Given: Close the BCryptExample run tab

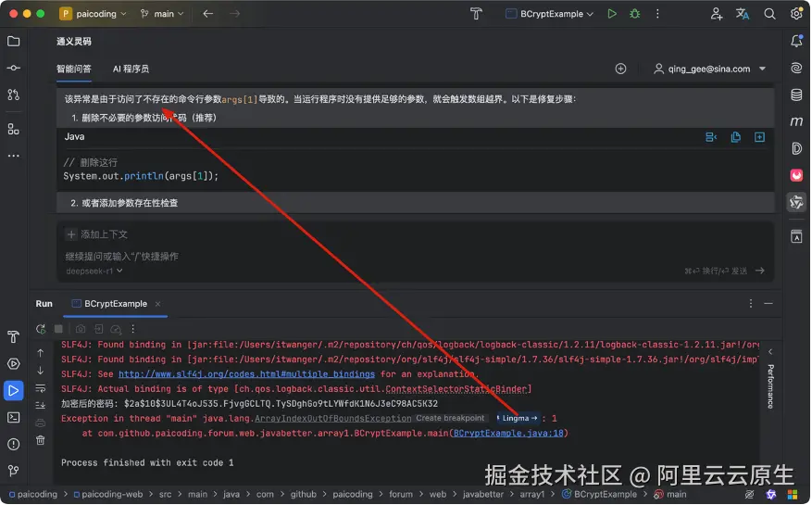Looking at the screenshot, I should point(158,304).
